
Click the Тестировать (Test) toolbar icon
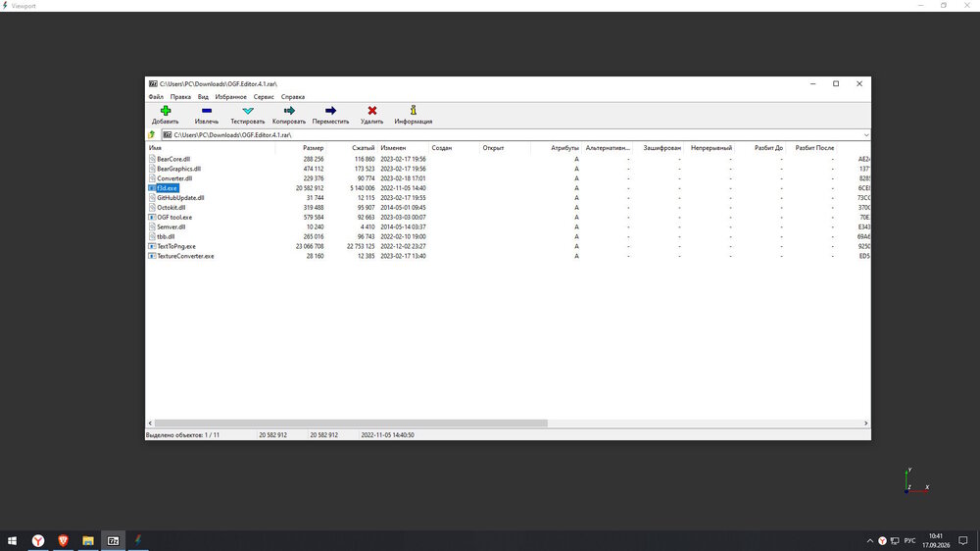click(x=248, y=111)
